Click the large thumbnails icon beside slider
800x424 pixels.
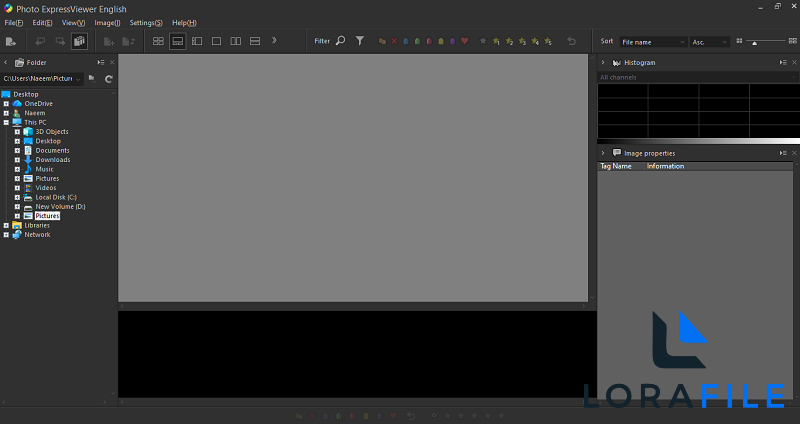coord(792,41)
